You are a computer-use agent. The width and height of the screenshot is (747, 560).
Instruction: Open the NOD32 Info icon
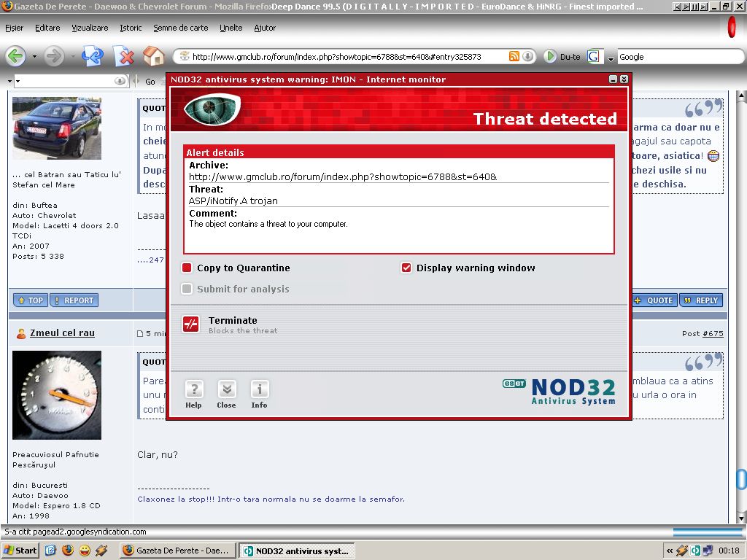(260, 389)
